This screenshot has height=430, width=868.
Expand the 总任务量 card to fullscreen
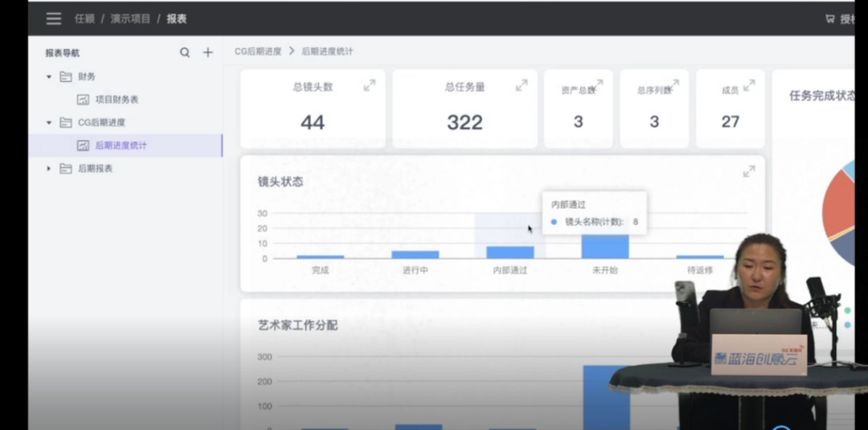[x=522, y=85]
